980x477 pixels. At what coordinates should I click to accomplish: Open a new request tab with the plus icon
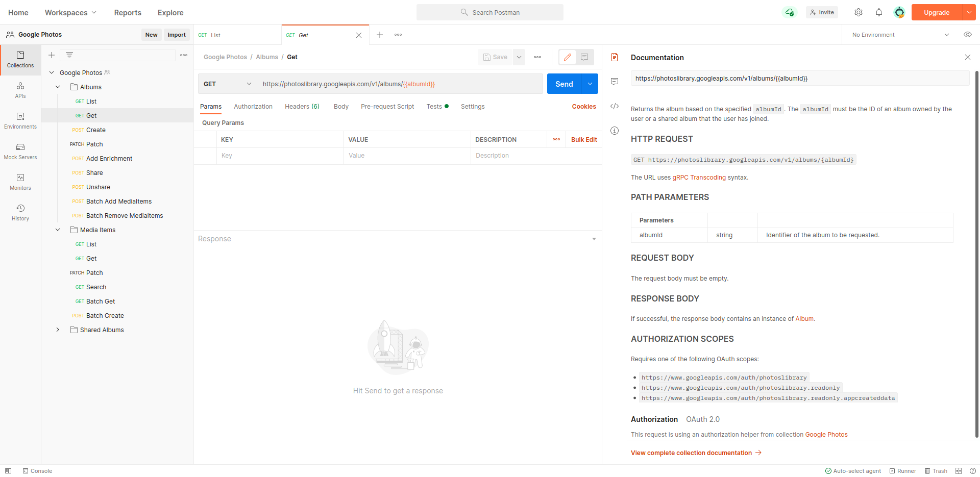pyautogui.click(x=380, y=35)
